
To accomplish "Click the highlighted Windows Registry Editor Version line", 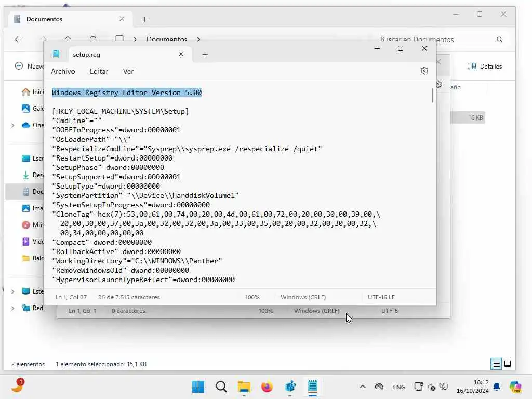I will coord(127,92).
